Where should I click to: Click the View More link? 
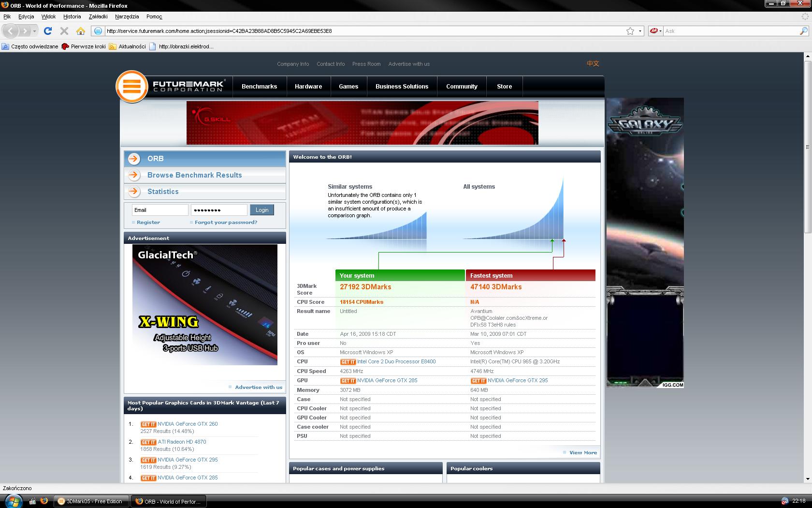[x=583, y=453]
